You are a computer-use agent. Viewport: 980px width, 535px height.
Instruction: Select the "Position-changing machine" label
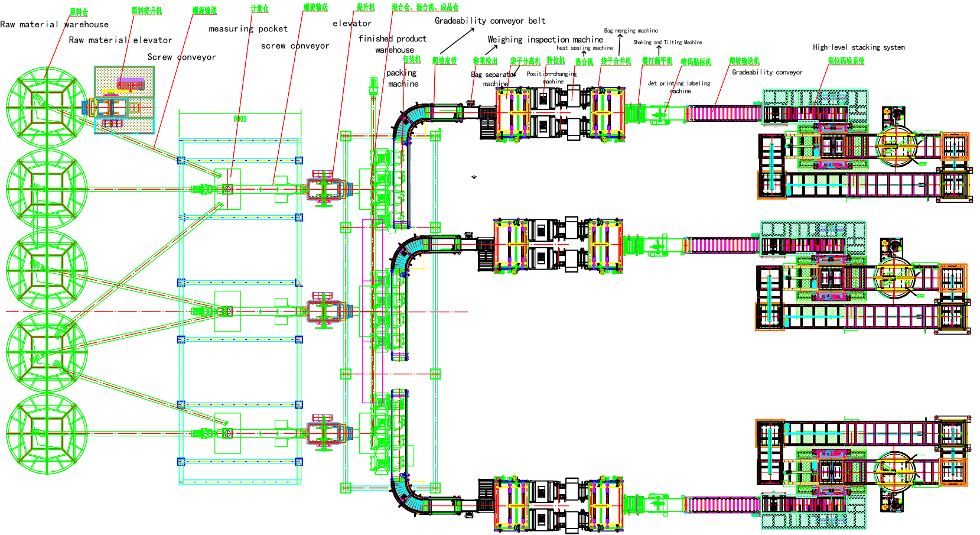point(552,77)
